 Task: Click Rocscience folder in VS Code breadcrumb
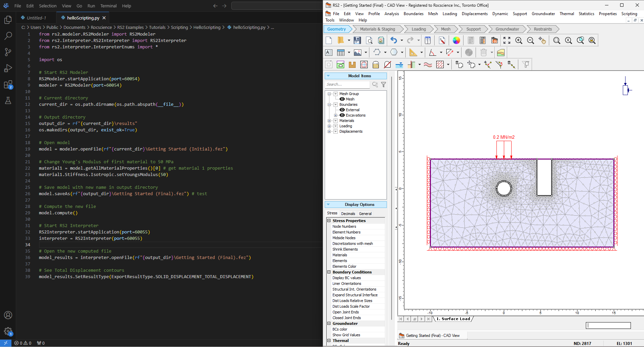click(101, 28)
